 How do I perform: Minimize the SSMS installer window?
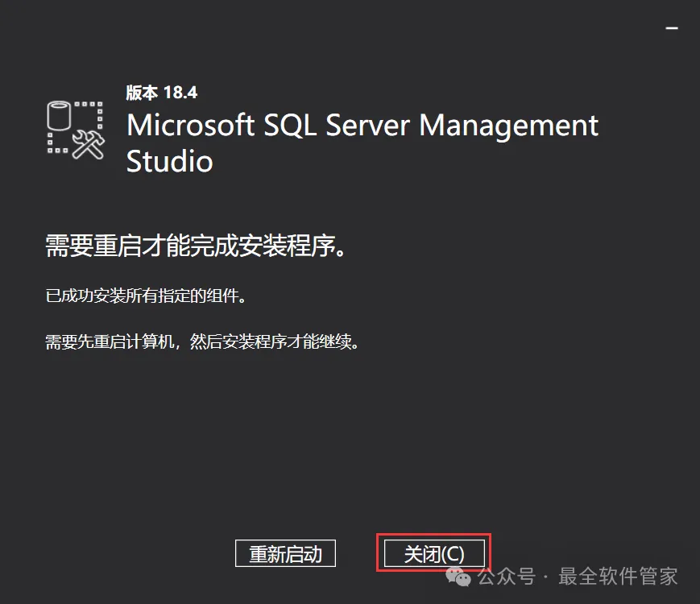click(x=672, y=27)
